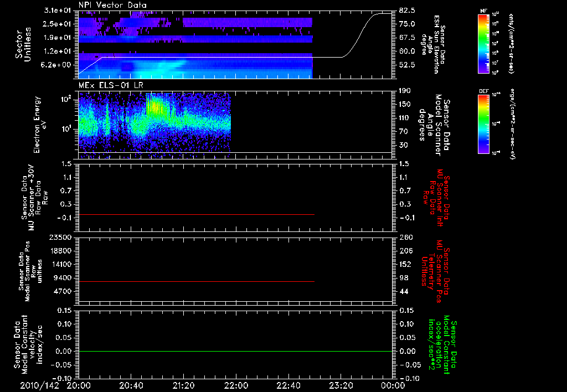Click the '20:00' time tick label
The width and height of the screenshot is (567, 392).
pyautogui.click(x=79, y=385)
